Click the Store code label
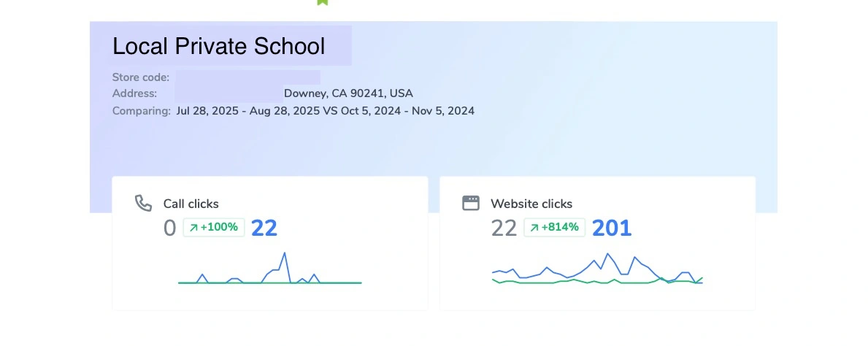Screen dimensions: 868x346 pos(141,77)
